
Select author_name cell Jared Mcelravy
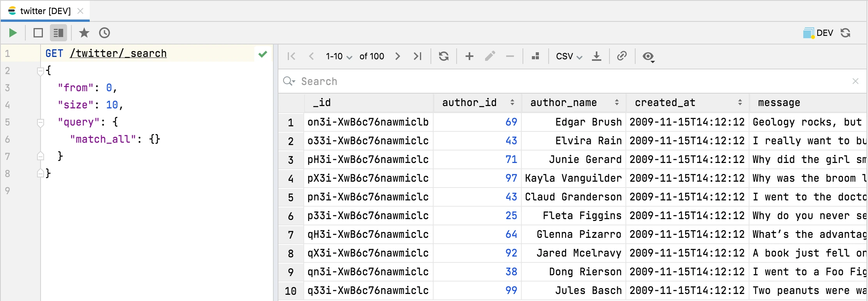(574, 253)
